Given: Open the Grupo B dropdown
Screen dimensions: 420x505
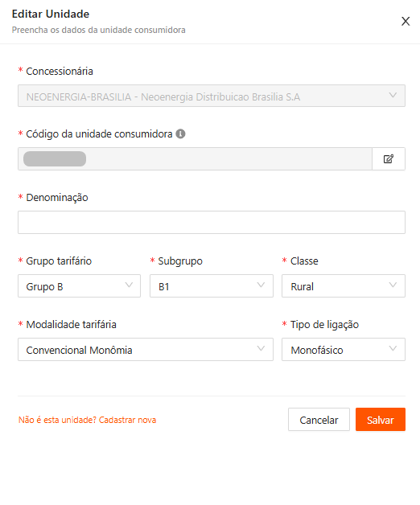Looking at the screenshot, I should (x=80, y=286).
